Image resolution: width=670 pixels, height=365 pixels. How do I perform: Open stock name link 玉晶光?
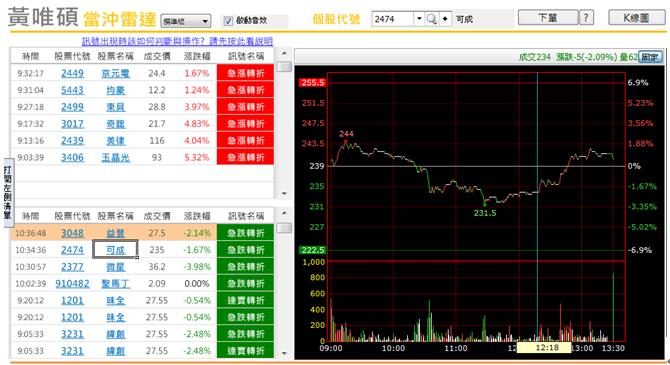point(115,157)
